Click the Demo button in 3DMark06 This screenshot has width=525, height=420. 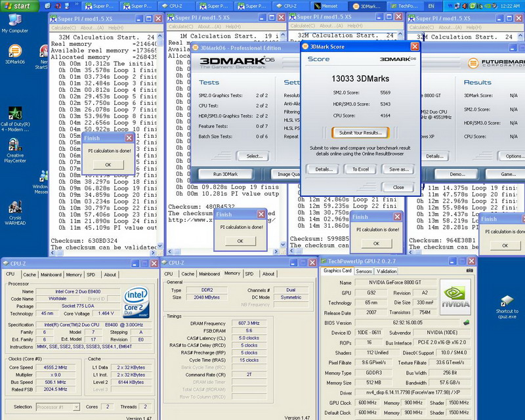click(x=457, y=174)
